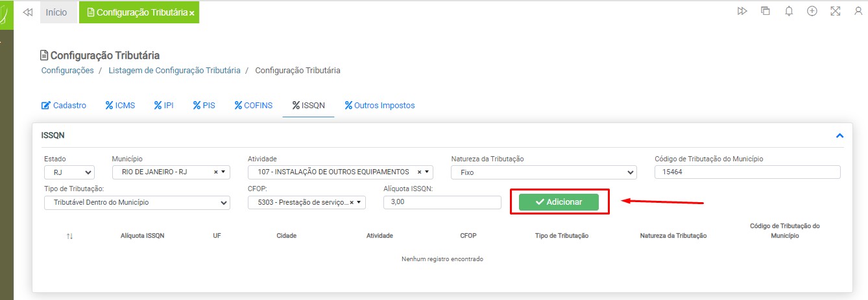Close the Configuração Tributária tab
868x300 pixels.
(x=192, y=13)
